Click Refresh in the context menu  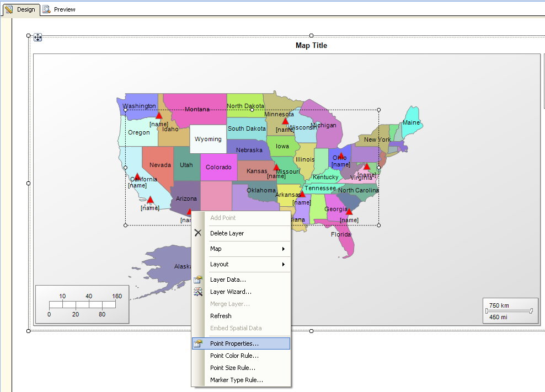point(221,315)
